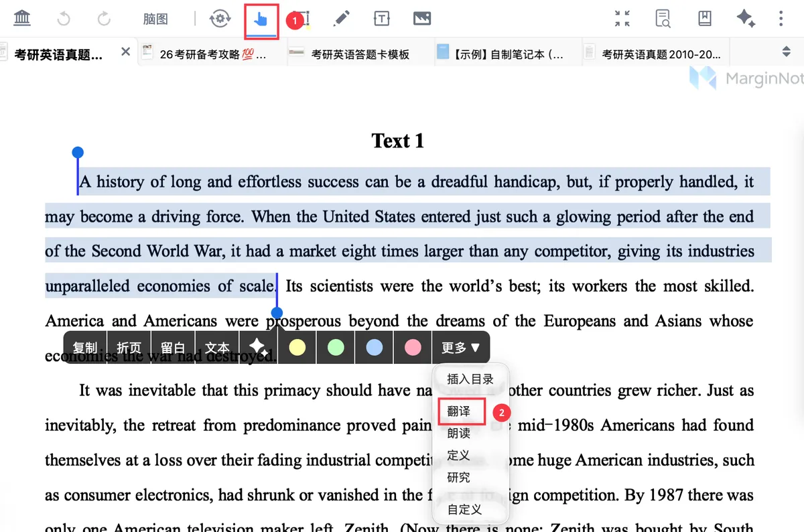Select the image insert tool

pos(422,19)
